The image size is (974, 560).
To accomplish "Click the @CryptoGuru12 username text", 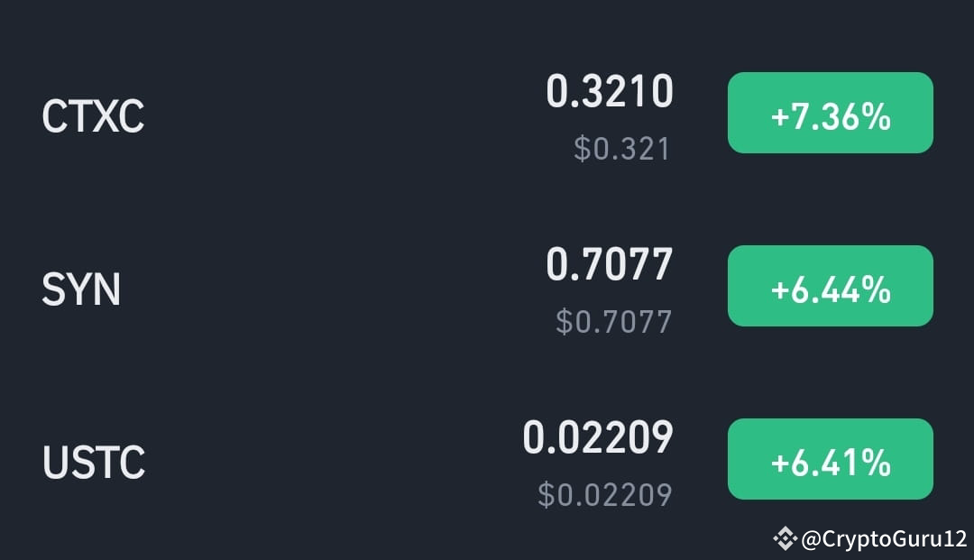I will (x=879, y=537).
